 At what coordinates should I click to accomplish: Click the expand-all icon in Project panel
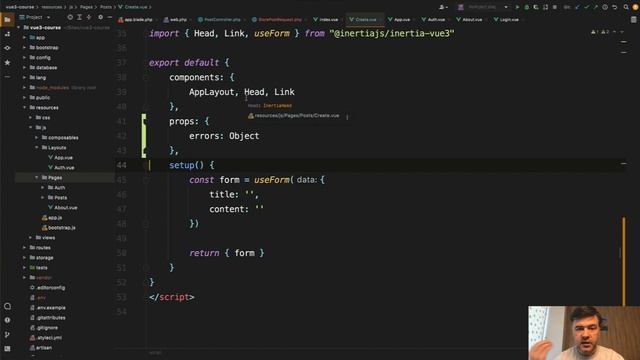coord(80,17)
